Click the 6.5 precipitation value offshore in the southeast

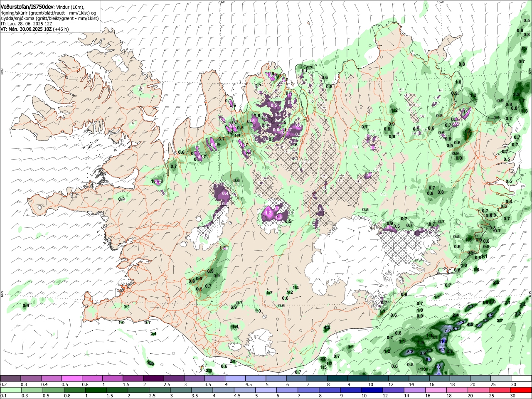pyautogui.click(x=490, y=315)
